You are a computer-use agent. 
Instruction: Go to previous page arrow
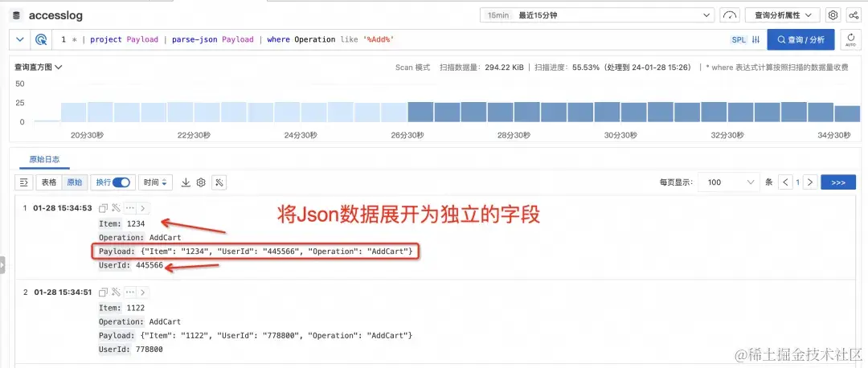[x=785, y=182]
